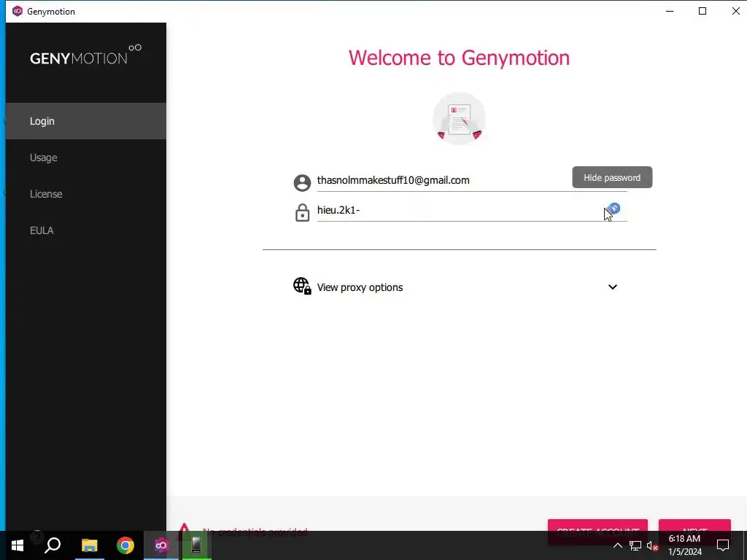Click the Welcome to Genymotion heading
This screenshot has height=560, width=747.
459,58
